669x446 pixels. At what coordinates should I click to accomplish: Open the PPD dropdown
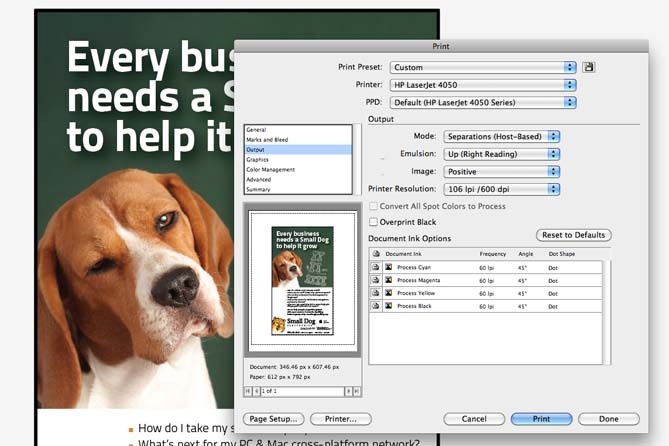(483, 102)
